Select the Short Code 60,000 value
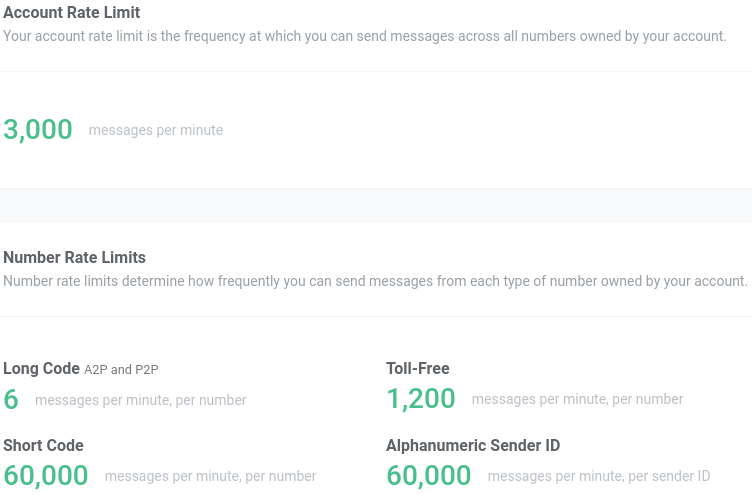The height and width of the screenshot is (495, 752). 46,476
